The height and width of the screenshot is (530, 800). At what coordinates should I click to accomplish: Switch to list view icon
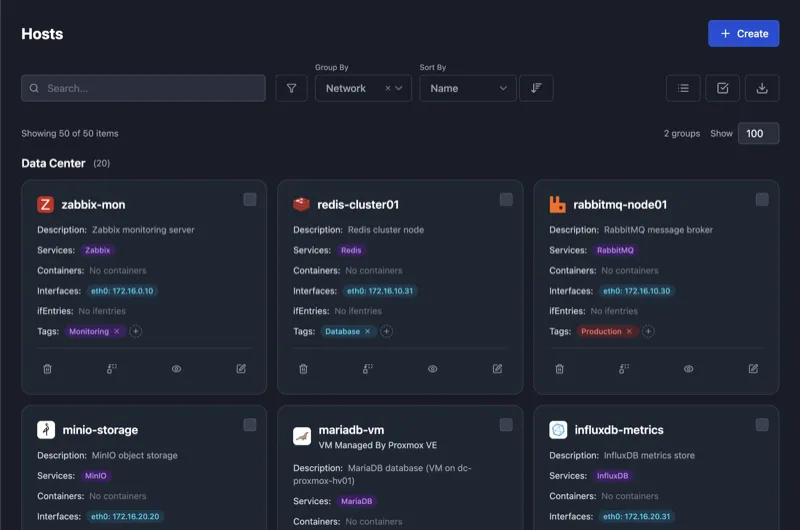[683, 88]
